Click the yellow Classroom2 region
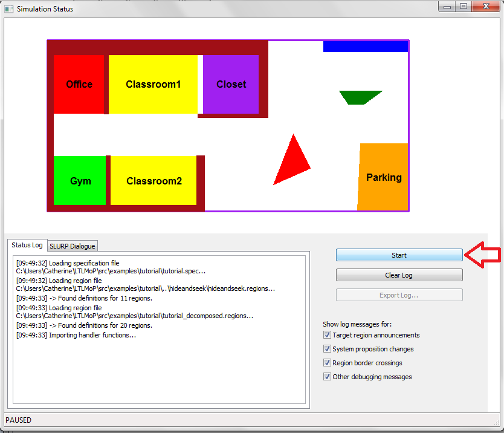Image resolution: width=504 pixels, height=433 pixels. point(153,181)
